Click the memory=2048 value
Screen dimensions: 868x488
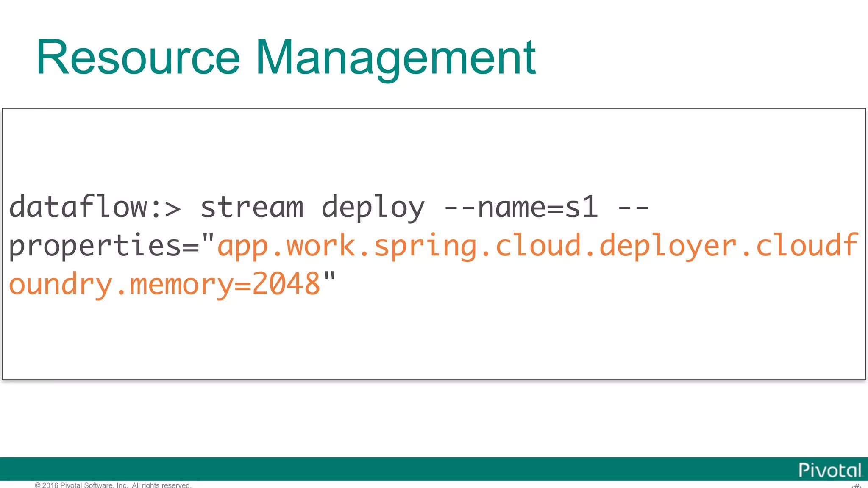tap(225, 284)
